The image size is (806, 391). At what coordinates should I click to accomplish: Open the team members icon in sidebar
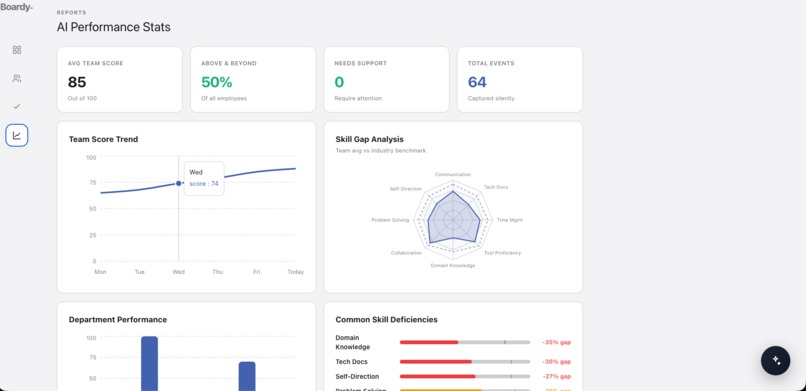click(17, 79)
